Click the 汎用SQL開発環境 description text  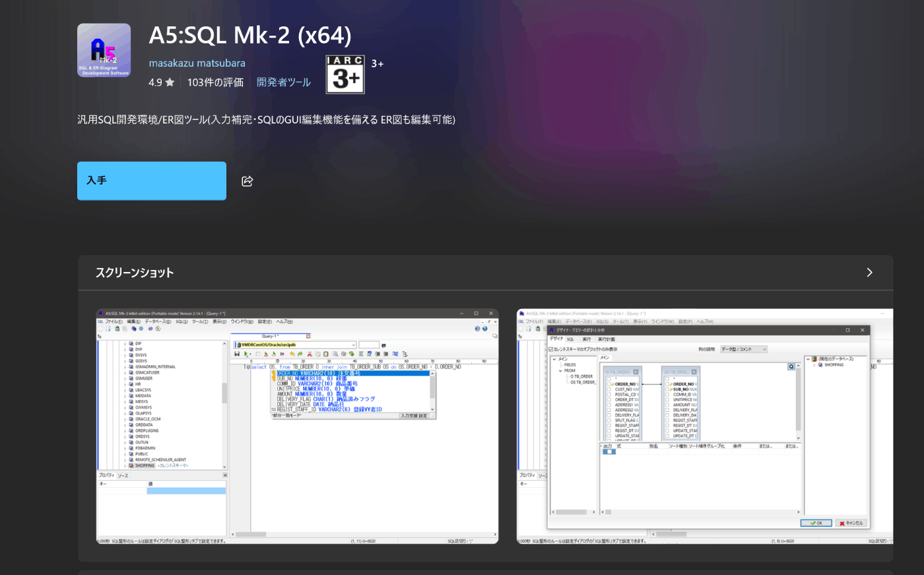coord(266,119)
